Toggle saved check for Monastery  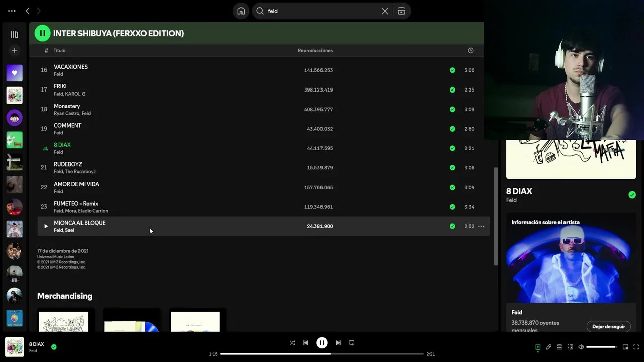[452, 109]
